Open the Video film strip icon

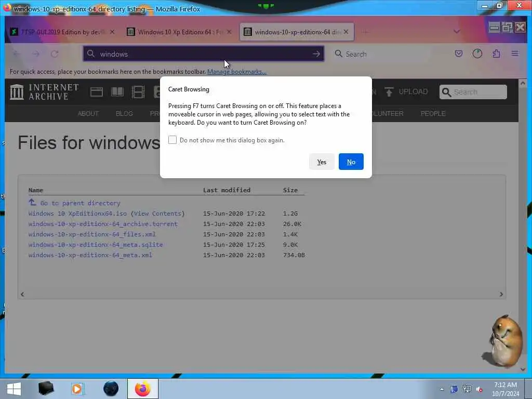point(138,92)
